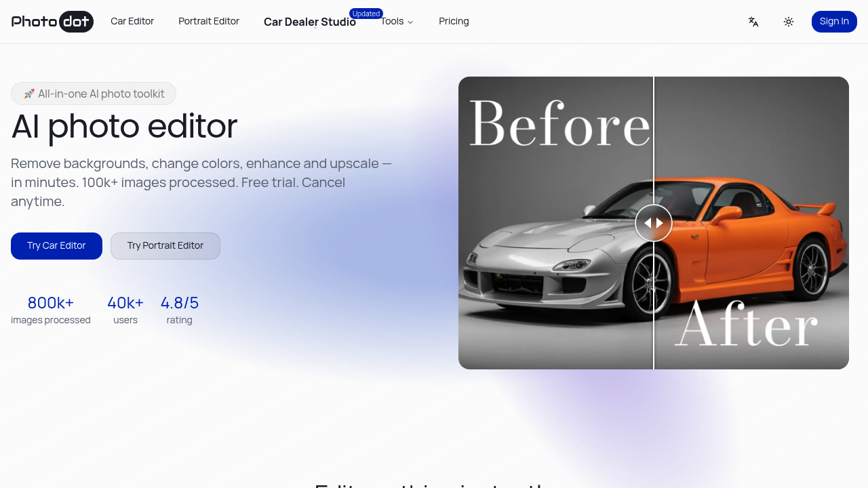Click the 4.8/5 rating stat
The width and height of the screenshot is (868, 488).
[180, 310]
